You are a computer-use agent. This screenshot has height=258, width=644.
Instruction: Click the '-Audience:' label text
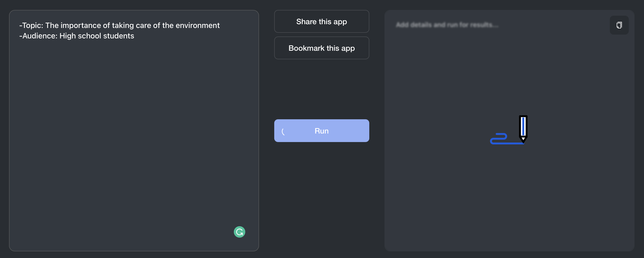38,36
